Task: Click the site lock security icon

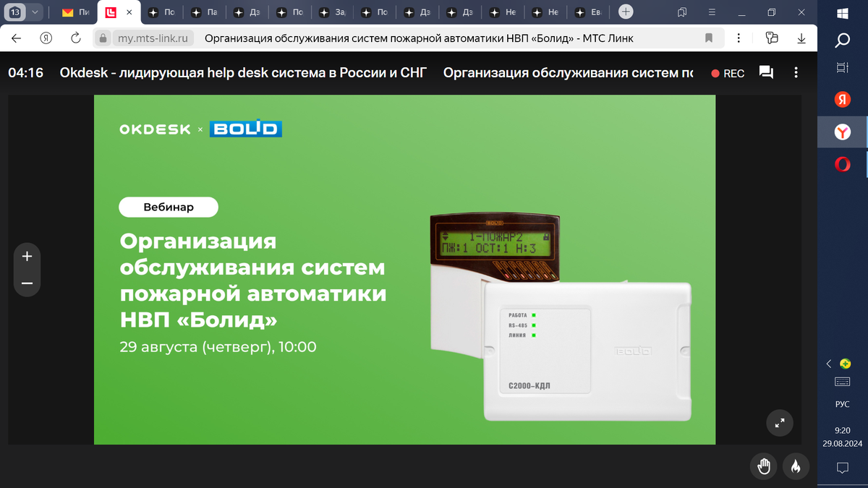Action: [x=103, y=38]
